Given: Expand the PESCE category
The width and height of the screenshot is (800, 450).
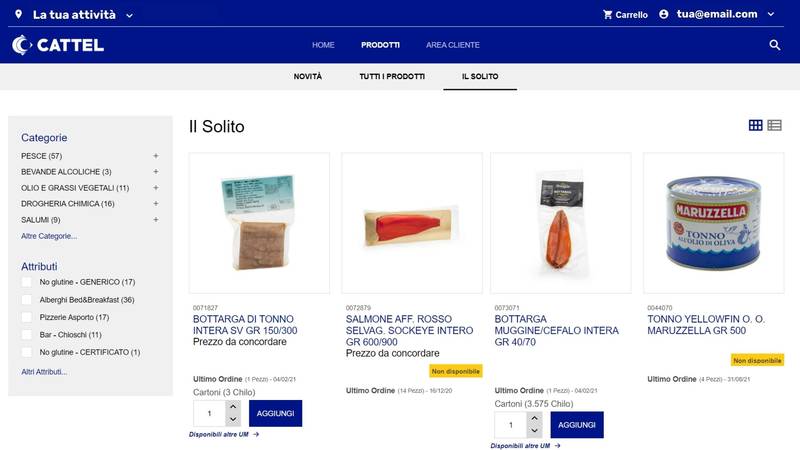Looking at the screenshot, I should 156,156.
